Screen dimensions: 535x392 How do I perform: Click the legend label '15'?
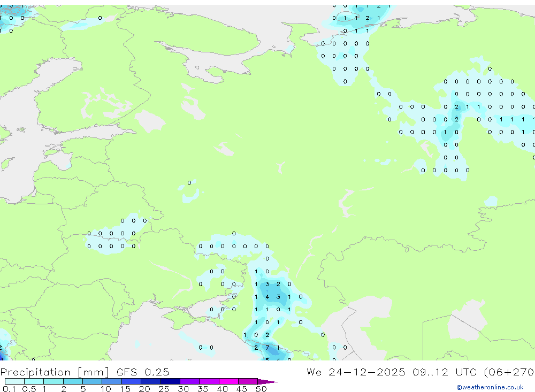(125, 389)
